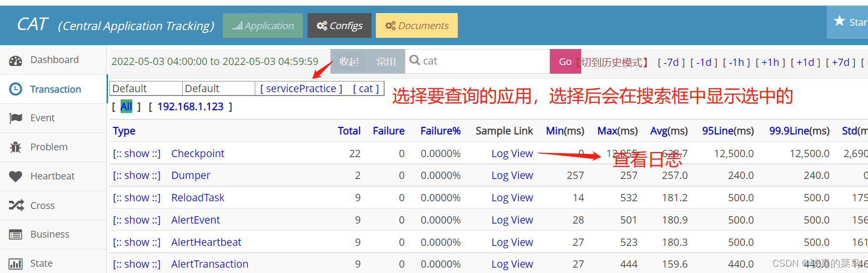Select the All machines filter
This screenshot has width=868, height=273.
126,107
